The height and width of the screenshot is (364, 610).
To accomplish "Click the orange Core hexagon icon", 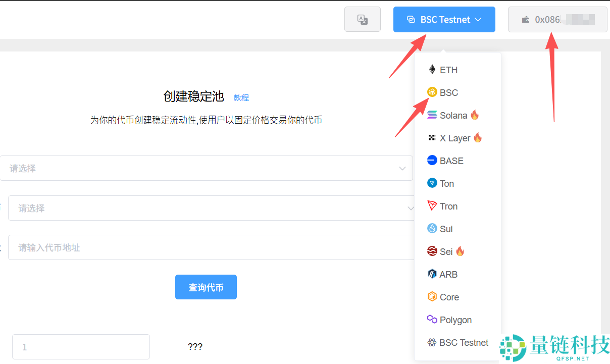I will [432, 297].
